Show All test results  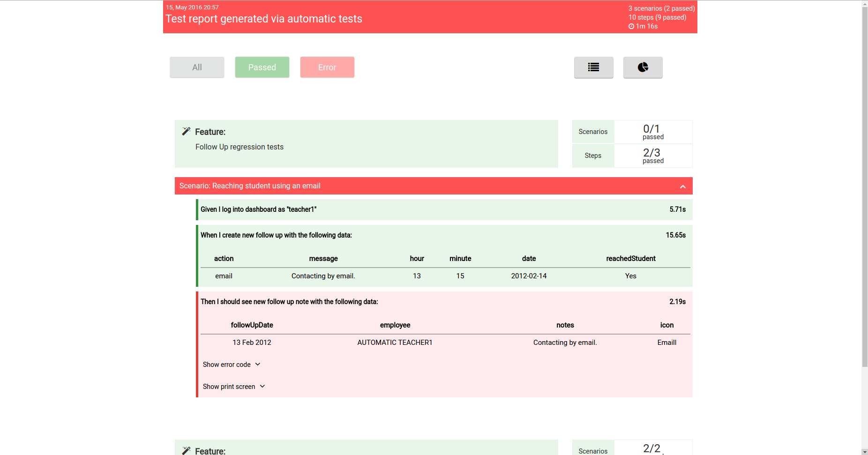[197, 67]
